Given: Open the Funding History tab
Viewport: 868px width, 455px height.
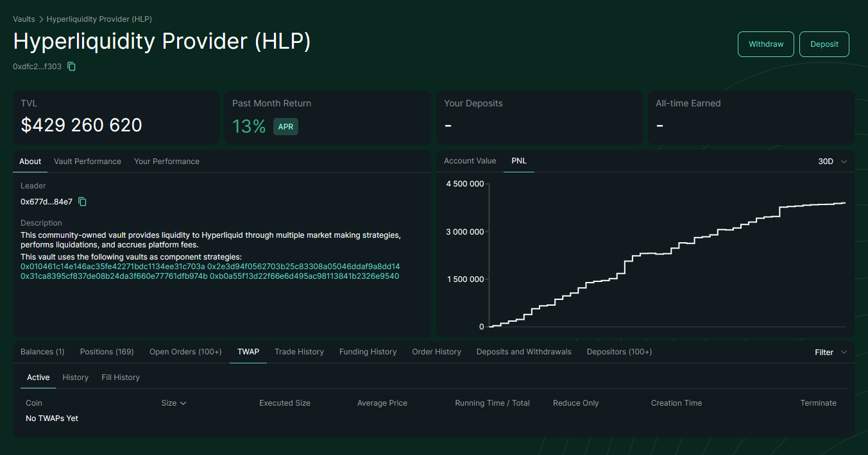Looking at the screenshot, I should (x=368, y=352).
